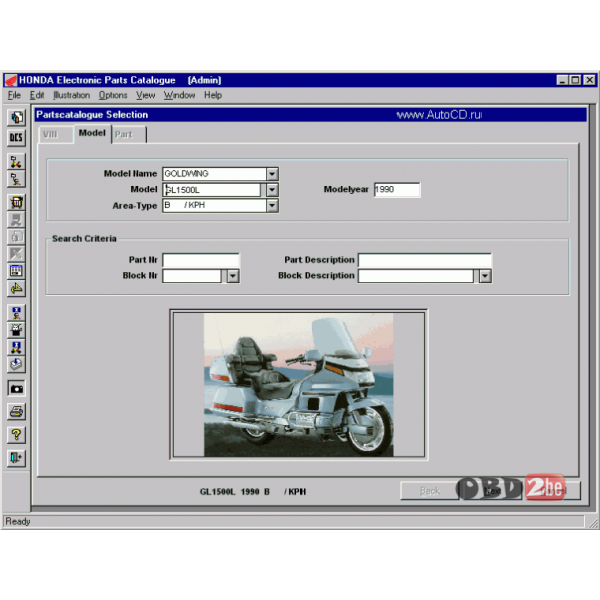Click the GOLDWING Model Name field
Viewport: 600px width, 600px height.
pyautogui.click(x=214, y=174)
